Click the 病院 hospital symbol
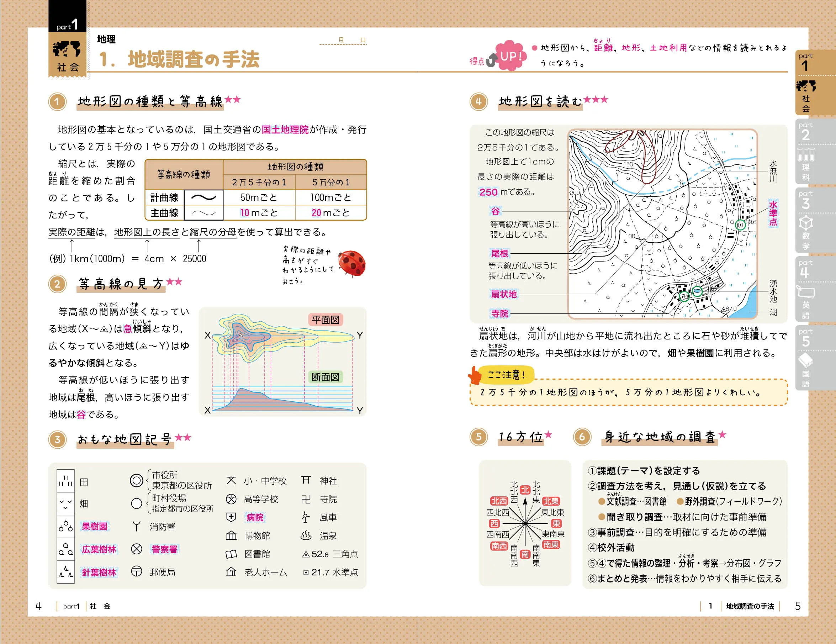Screen dimensions: 836x644 pyautogui.click(x=231, y=517)
